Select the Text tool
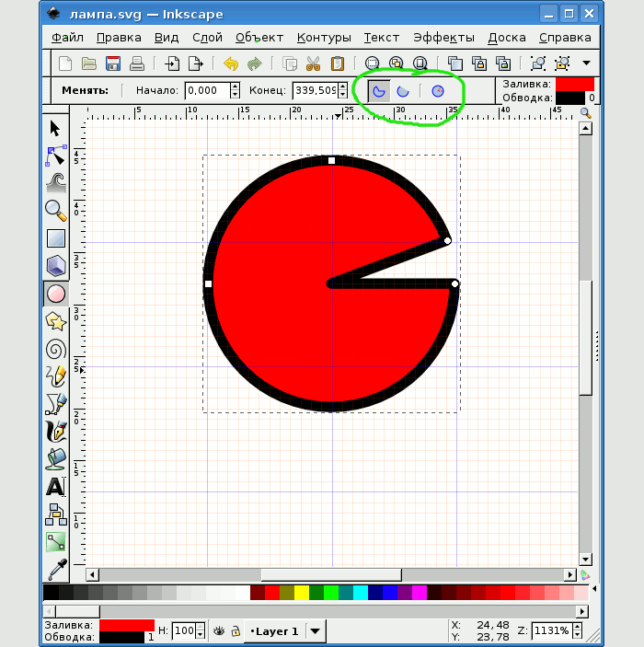The height and width of the screenshot is (647, 644). click(x=56, y=487)
